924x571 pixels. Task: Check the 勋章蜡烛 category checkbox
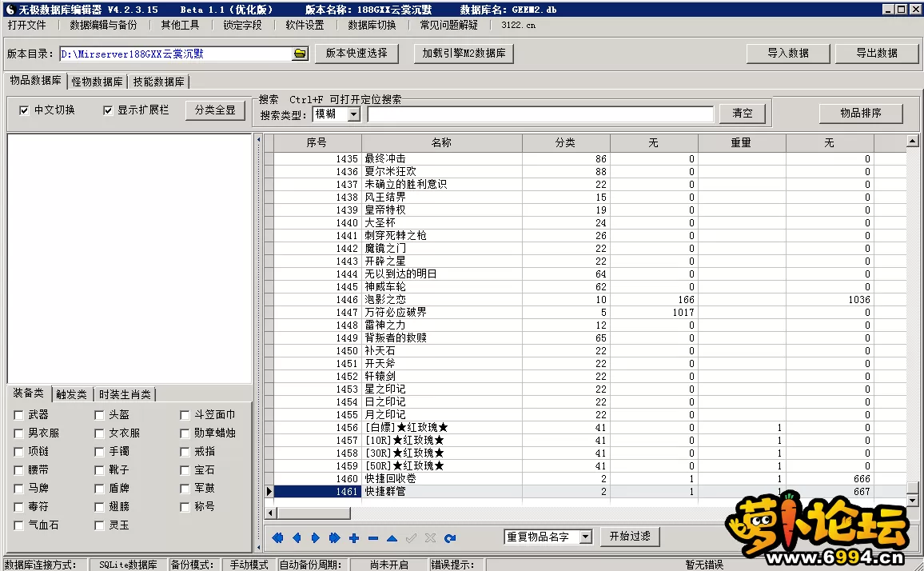pos(185,433)
